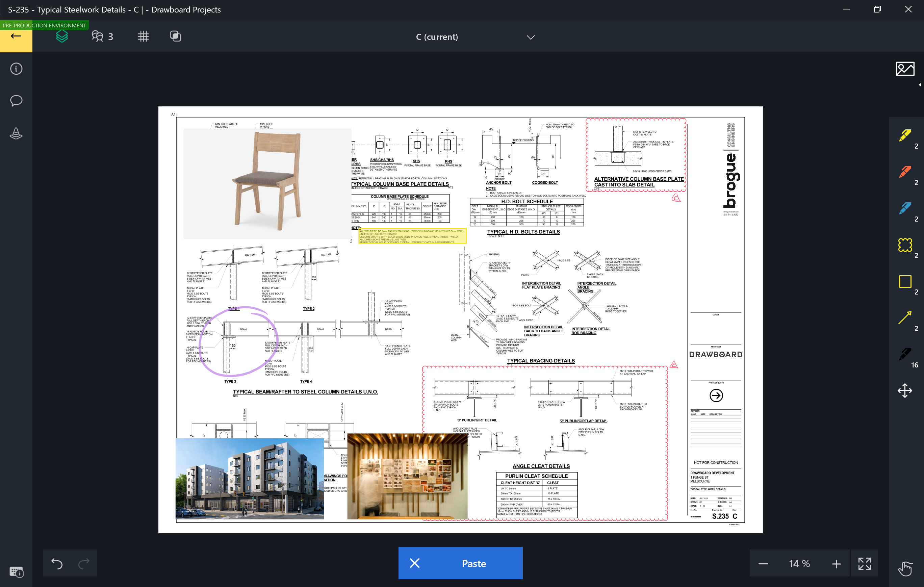Expand the revision dropdown showing C current
Image resolution: width=924 pixels, height=587 pixels.
coord(529,37)
